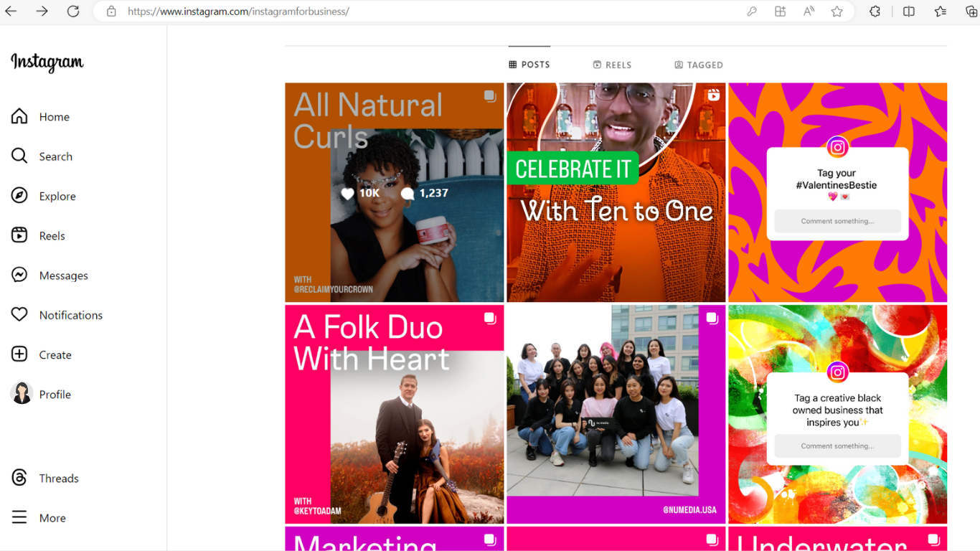This screenshot has width=980, height=551.
Task: Click carousel badge on All Natural Curls post
Action: tap(490, 96)
